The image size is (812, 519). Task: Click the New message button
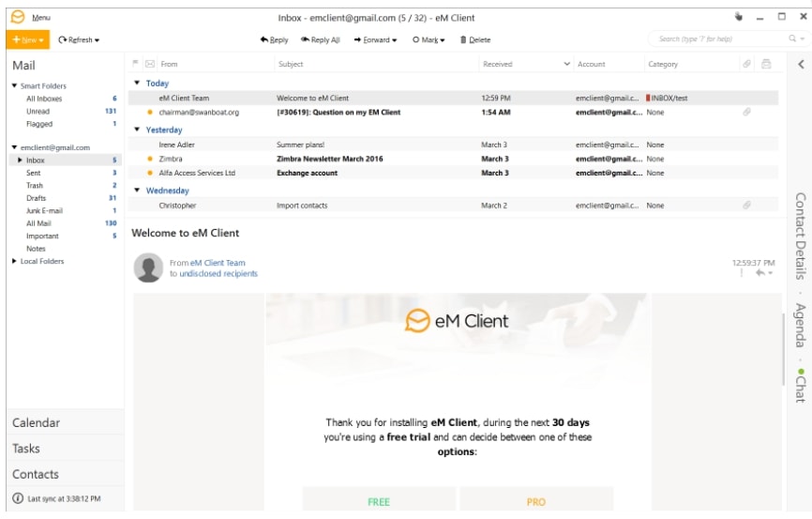[28, 40]
